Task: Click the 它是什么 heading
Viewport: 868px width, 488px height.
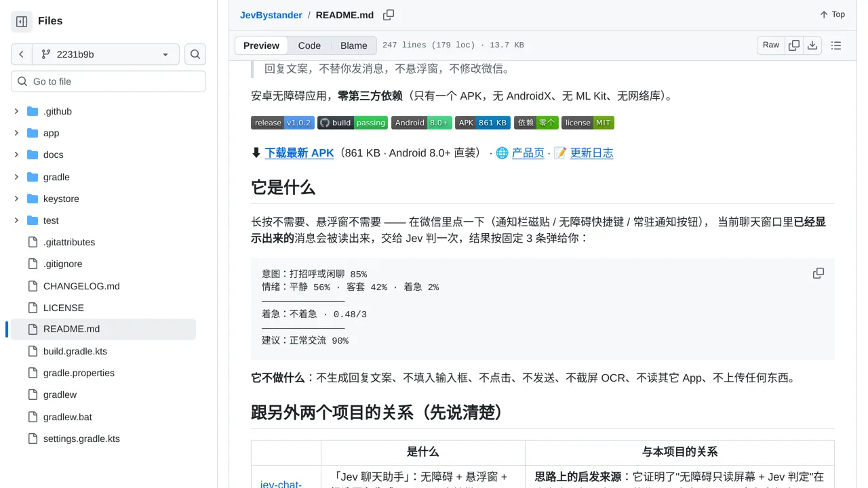Action: click(283, 187)
